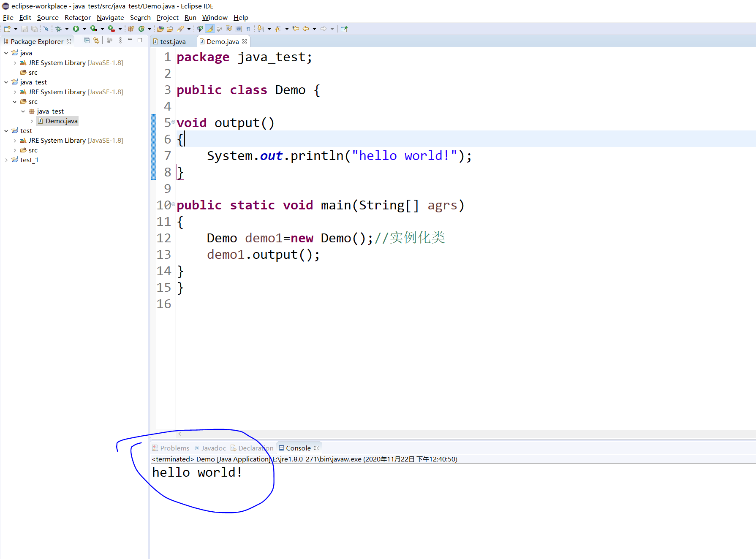The width and height of the screenshot is (756, 559).
Task: Open the Window menu
Action: (x=215, y=17)
